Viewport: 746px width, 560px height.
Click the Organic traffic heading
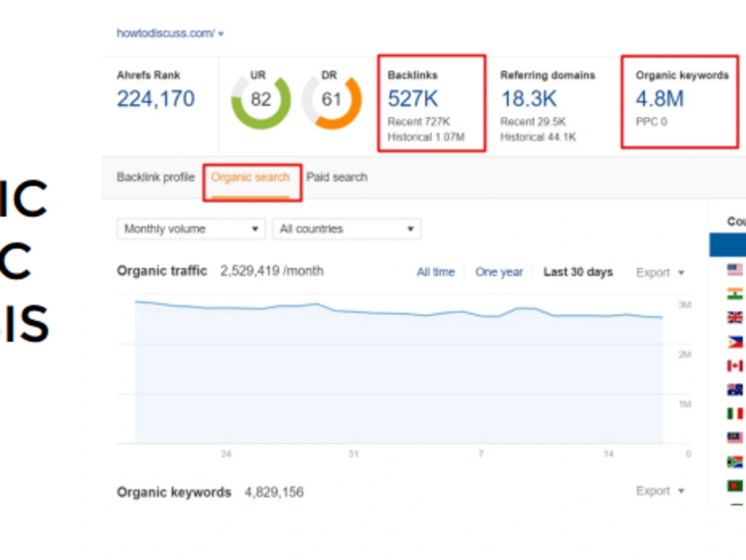[x=162, y=271]
